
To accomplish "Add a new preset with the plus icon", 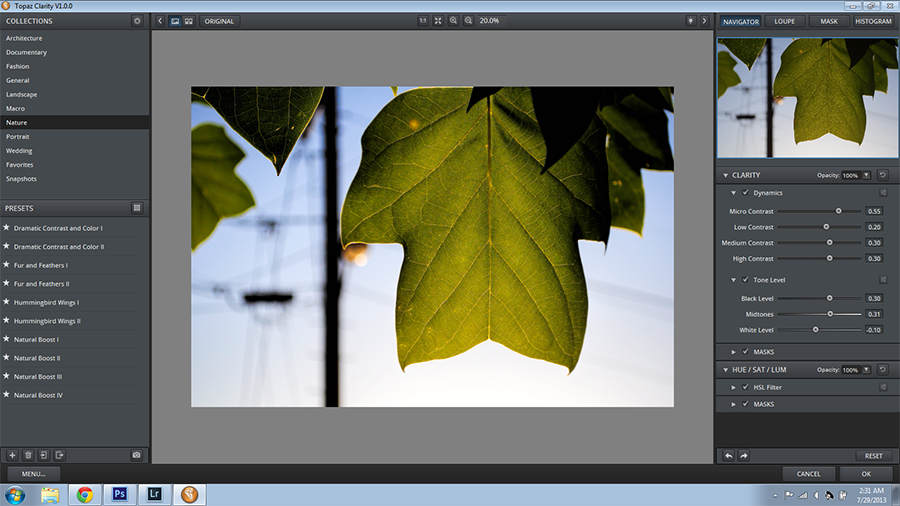I will pos(13,455).
